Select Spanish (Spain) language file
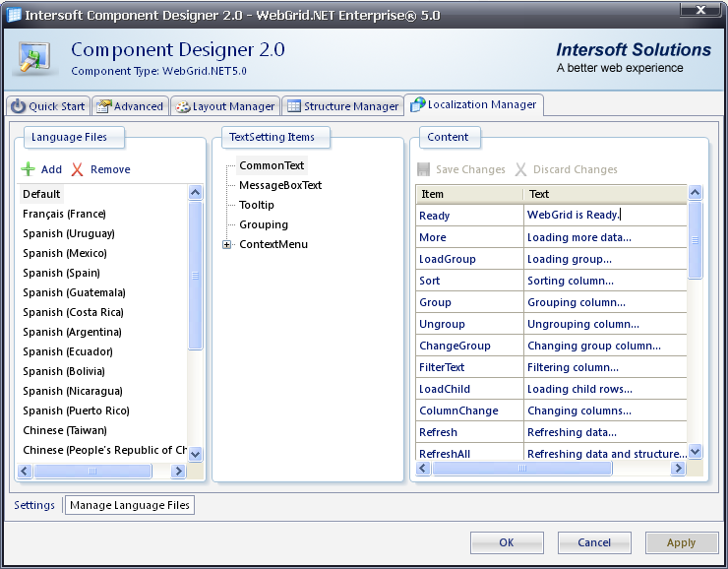 [62, 273]
